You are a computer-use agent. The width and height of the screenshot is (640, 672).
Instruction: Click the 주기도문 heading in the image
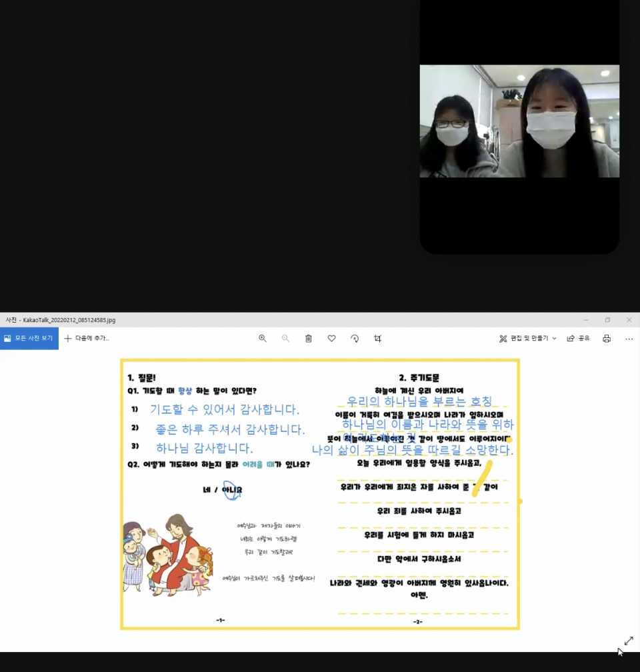[419, 377]
